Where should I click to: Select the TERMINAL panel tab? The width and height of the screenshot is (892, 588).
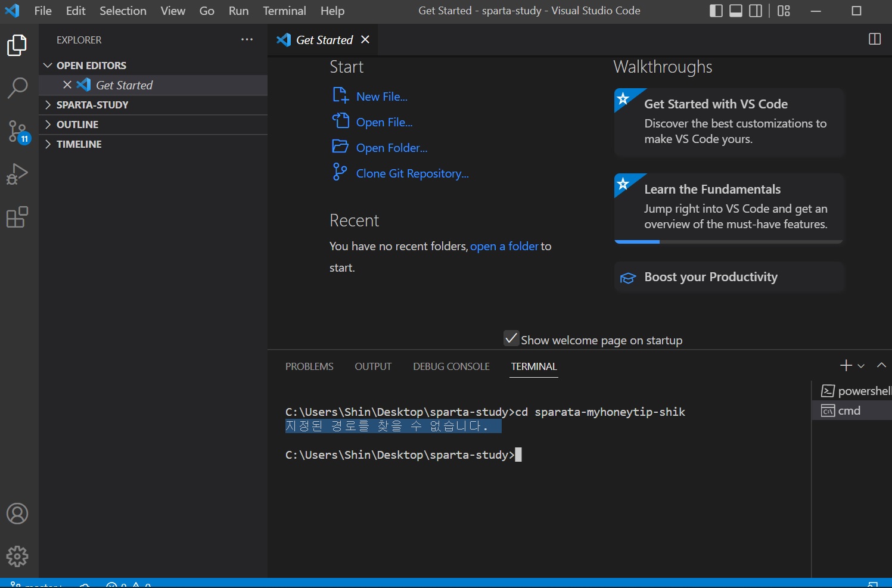click(534, 366)
